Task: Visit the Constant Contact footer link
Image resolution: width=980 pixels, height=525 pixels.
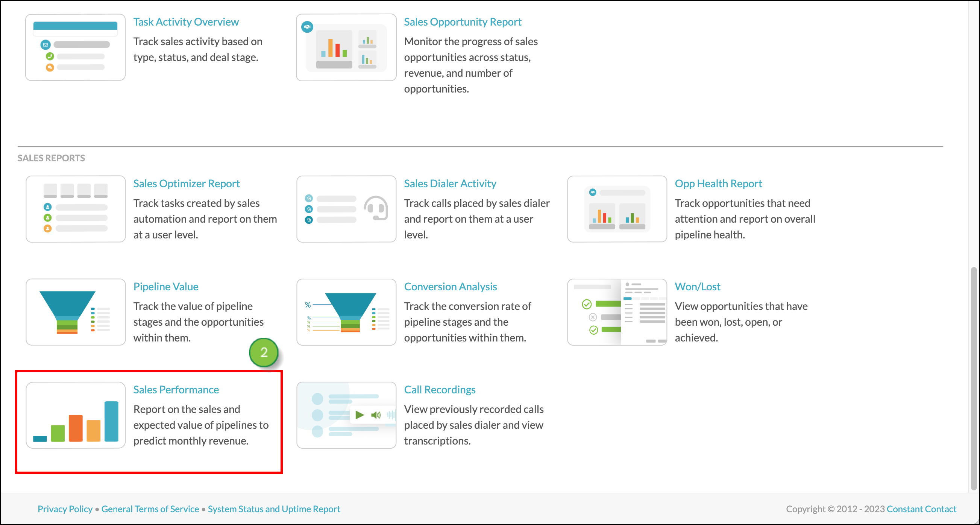Action: (x=921, y=509)
